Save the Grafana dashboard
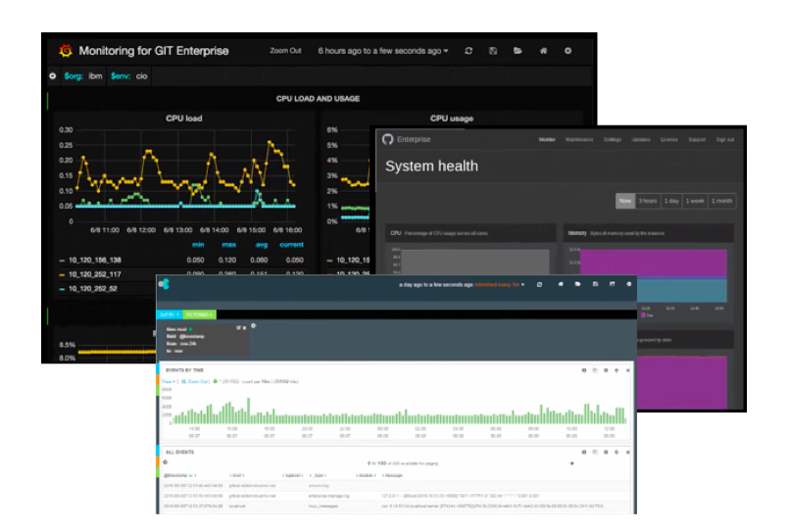This screenshot has width=789, height=532. click(493, 51)
